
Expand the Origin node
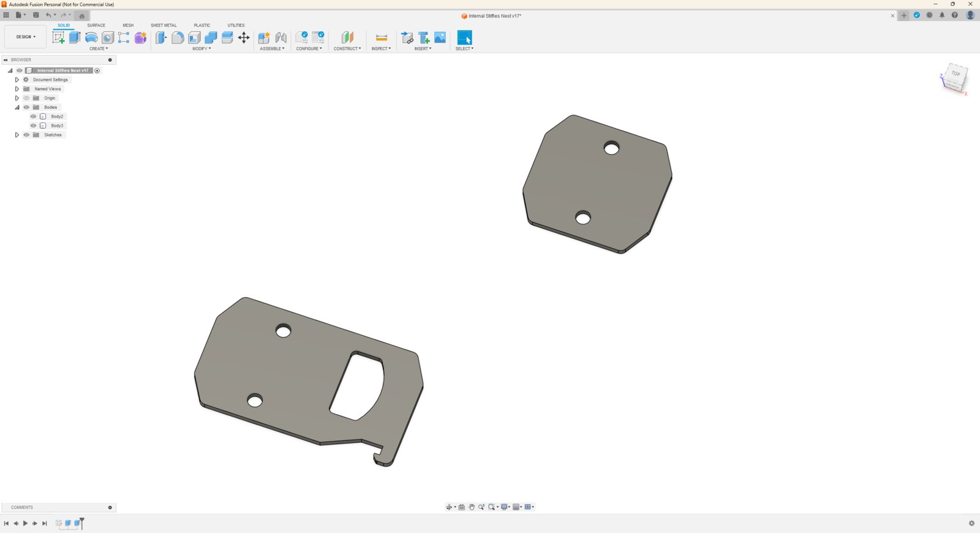tap(17, 98)
